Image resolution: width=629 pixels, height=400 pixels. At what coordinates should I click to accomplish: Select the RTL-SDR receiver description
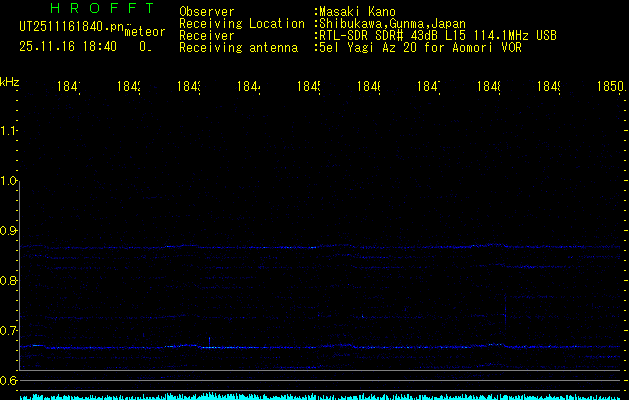pyautogui.click(x=437, y=35)
